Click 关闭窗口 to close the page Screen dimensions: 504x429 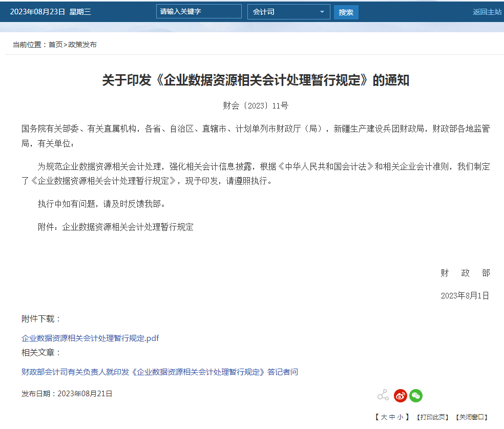(471, 417)
